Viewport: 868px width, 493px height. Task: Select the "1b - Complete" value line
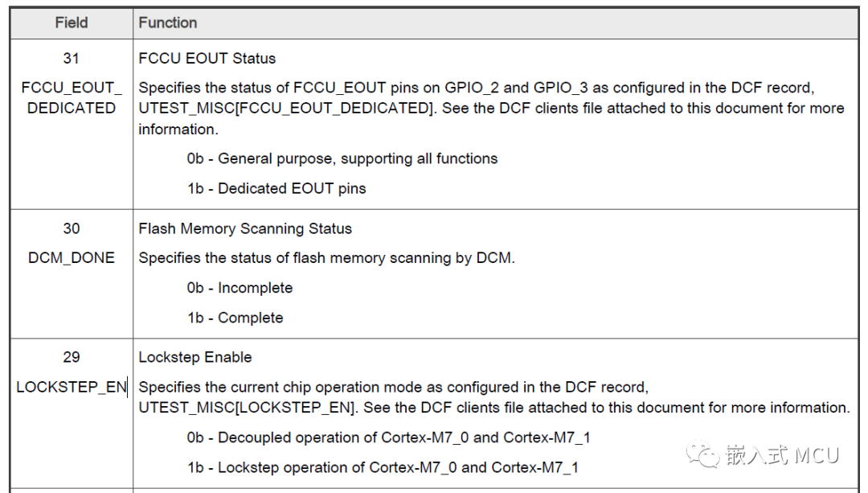[x=235, y=318]
